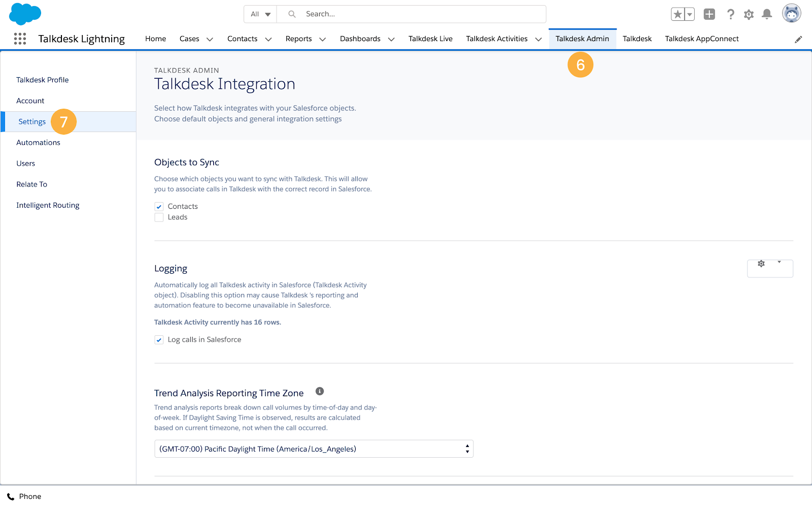Image resolution: width=812 pixels, height=508 pixels.
Task: Enable the Leads sync checkbox
Action: [x=159, y=217]
